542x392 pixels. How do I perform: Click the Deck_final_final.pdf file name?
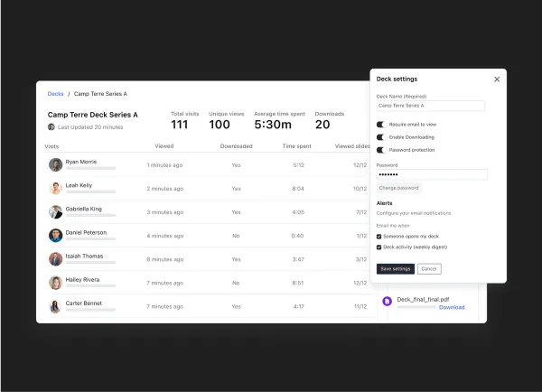point(423,299)
